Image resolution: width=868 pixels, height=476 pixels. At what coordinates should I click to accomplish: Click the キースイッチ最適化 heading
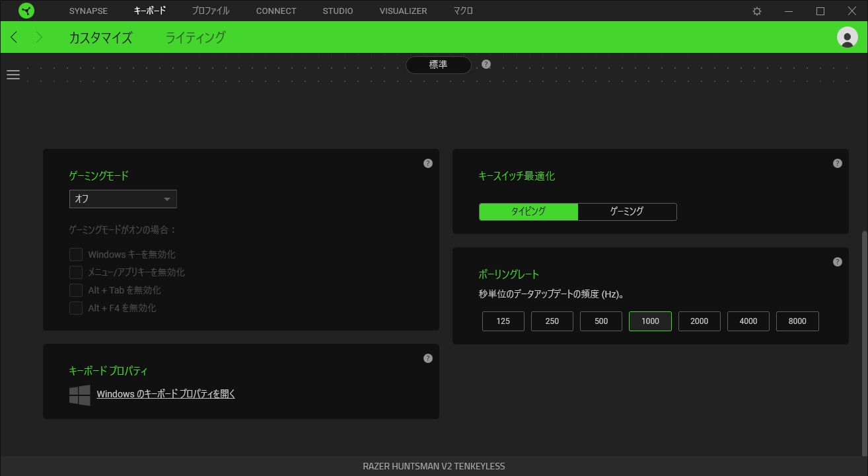point(517,176)
